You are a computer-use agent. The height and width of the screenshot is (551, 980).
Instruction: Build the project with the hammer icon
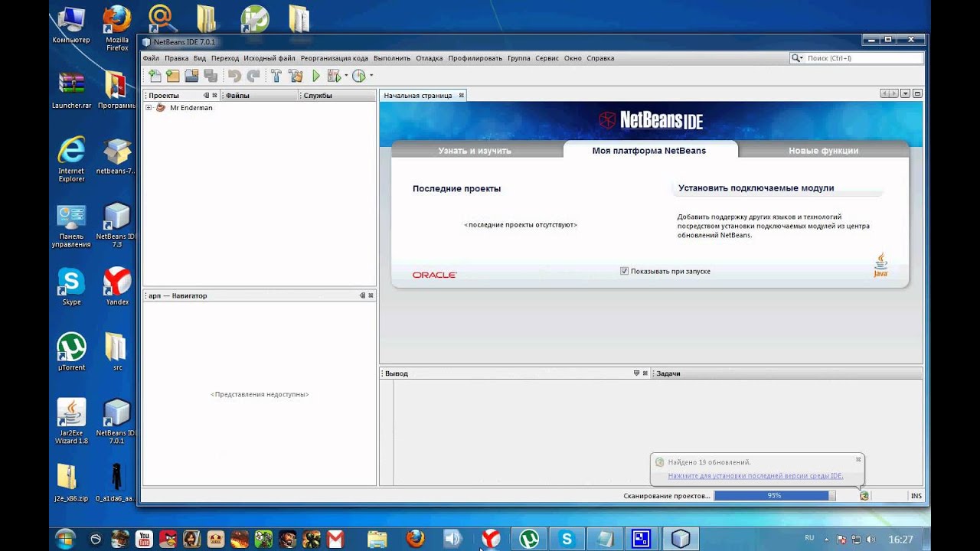[x=276, y=76]
